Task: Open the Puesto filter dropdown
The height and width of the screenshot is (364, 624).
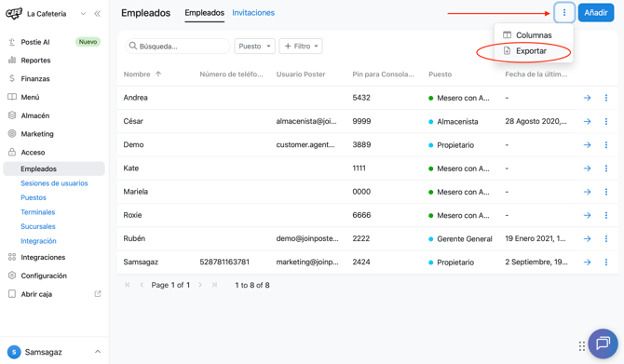Action: coord(254,47)
